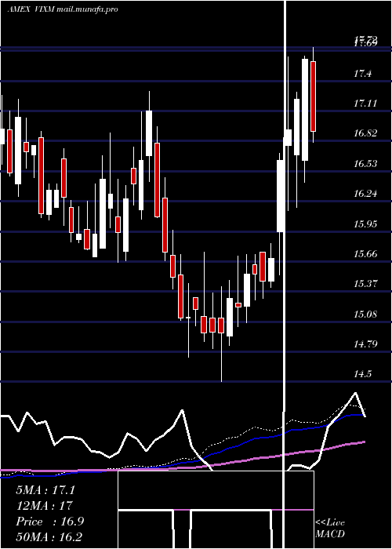Select the 15.37 price axis label
Screen dimensions: 392x549
click(x=365, y=283)
